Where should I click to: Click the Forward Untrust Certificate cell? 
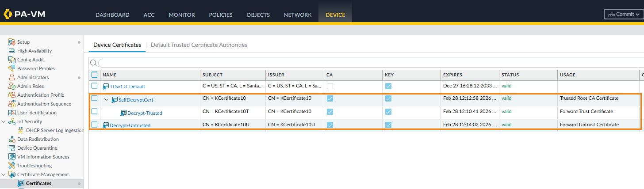point(589,125)
